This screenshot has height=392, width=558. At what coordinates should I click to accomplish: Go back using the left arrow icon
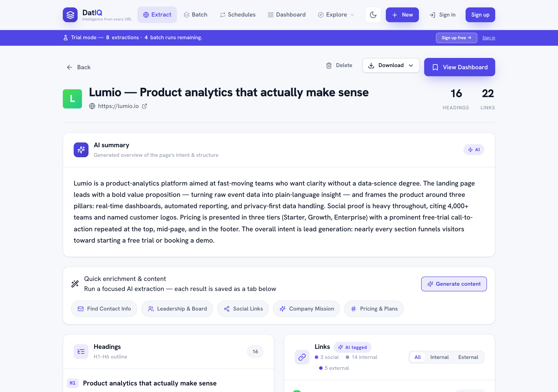pyautogui.click(x=69, y=67)
